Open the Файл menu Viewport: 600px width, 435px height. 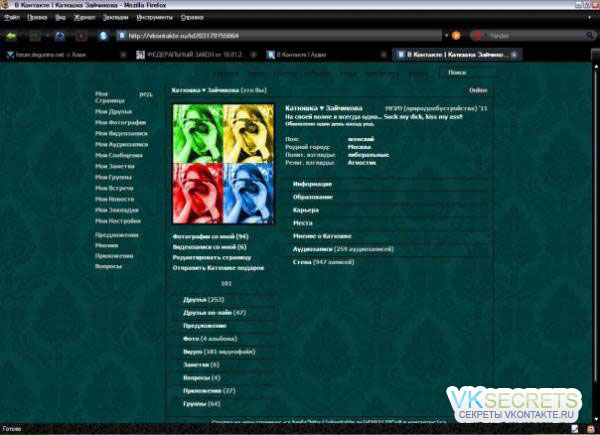pyautogui.click(x=12, y=18)
